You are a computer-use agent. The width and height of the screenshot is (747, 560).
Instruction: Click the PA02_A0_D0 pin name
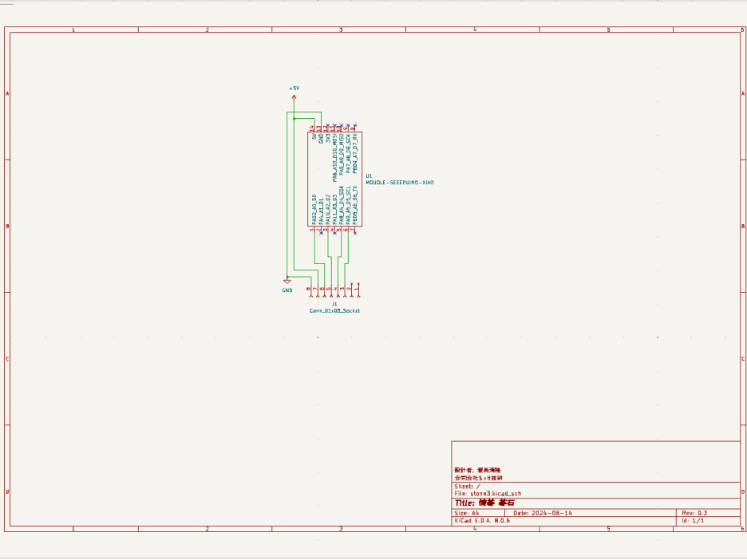pos(314,209)
